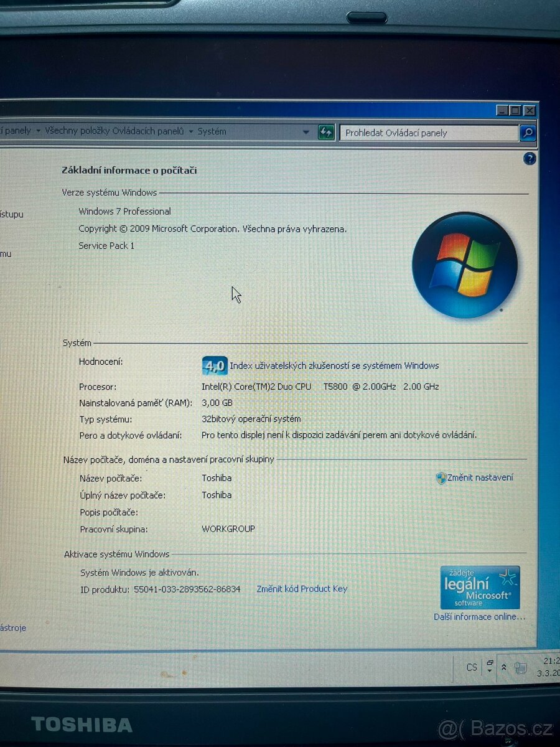
Task: Click the CS language indicator in the taskbar
Action: tap(472, 667)
